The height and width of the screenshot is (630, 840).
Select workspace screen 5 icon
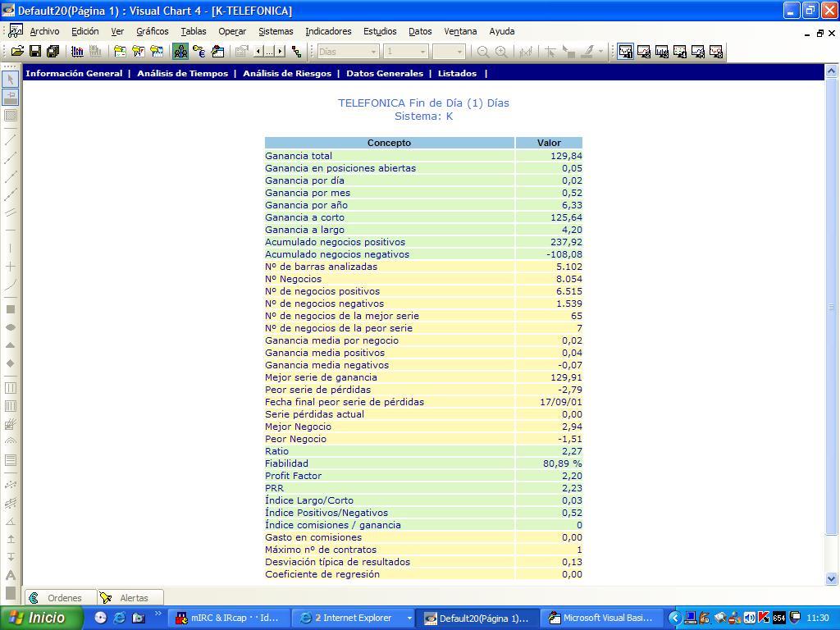point(698,52)
